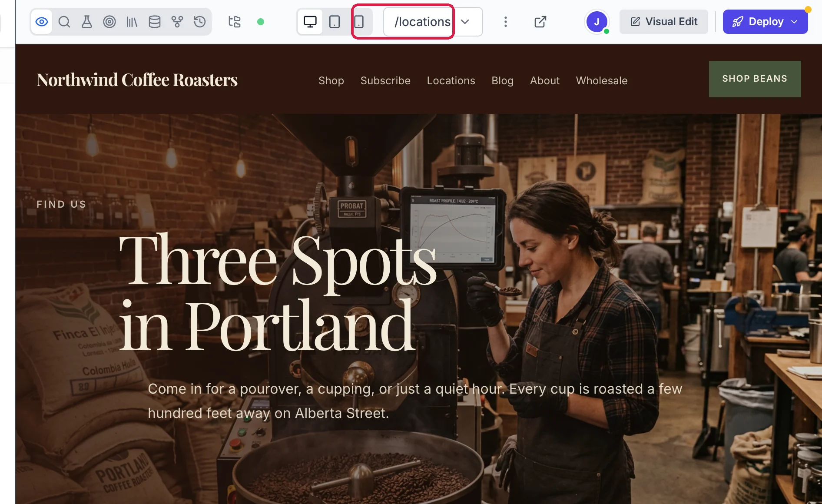Open version history clock icon
Screen dimensions: 822x504
coord(200,22)
